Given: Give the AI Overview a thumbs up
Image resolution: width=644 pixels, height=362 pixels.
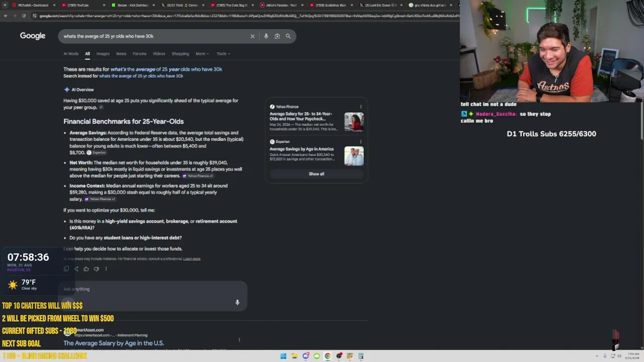Looking at the screenshot, I should (86, 269).
